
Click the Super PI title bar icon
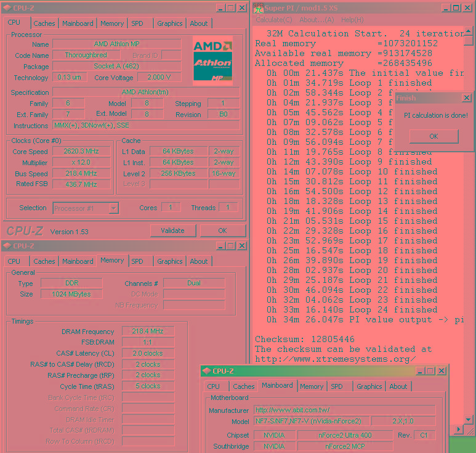pos(259,8)
